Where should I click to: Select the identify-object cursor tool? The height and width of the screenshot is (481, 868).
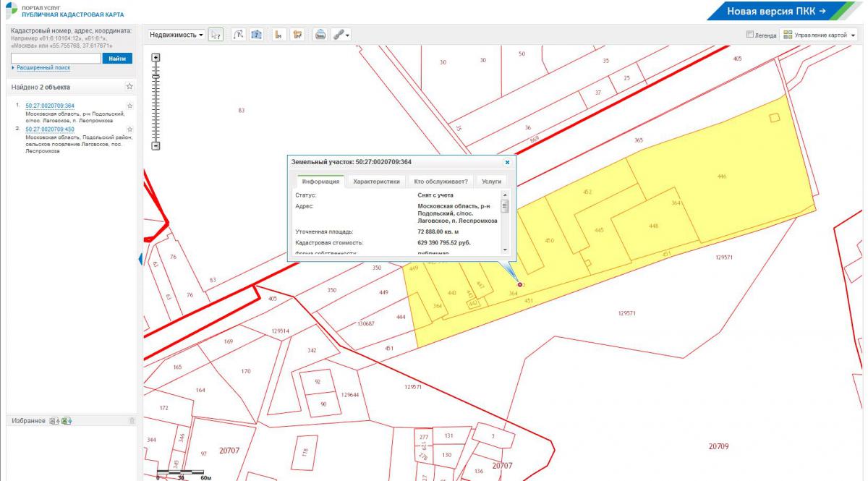point(215,35)
